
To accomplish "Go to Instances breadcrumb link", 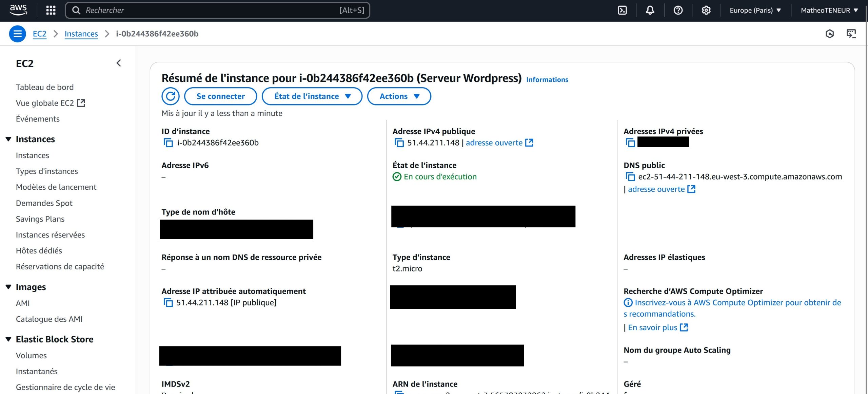I will (x=81, y=34).
